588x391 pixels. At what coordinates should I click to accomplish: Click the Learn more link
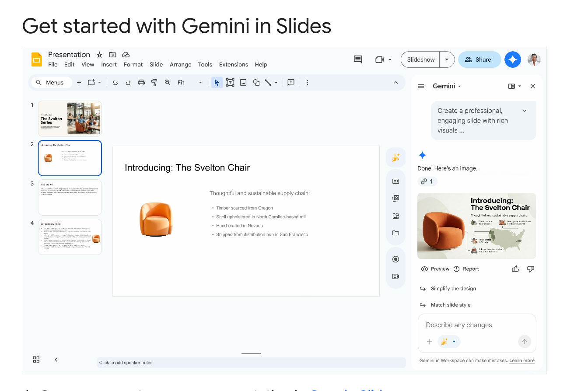click(521, 361)
